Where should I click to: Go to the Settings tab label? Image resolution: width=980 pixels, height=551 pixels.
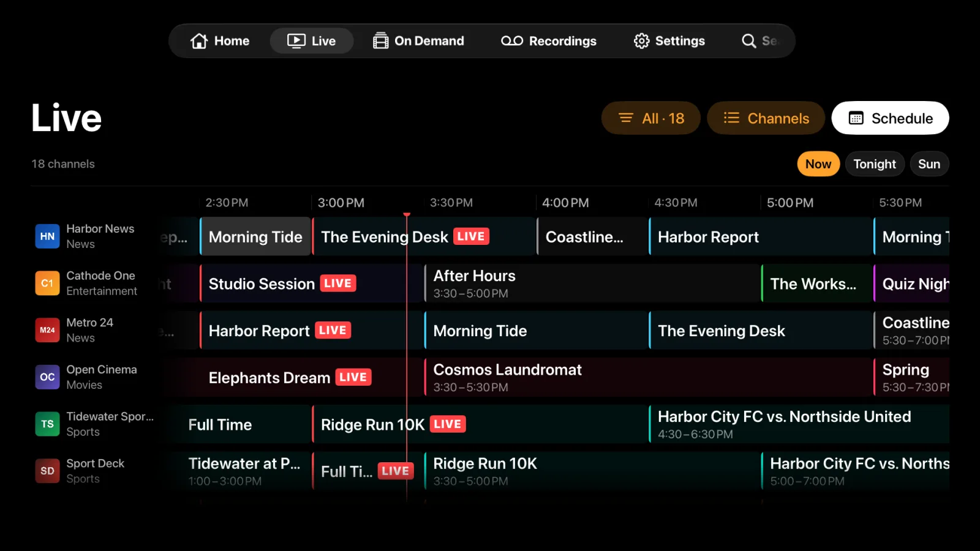[x=680, y=41]
